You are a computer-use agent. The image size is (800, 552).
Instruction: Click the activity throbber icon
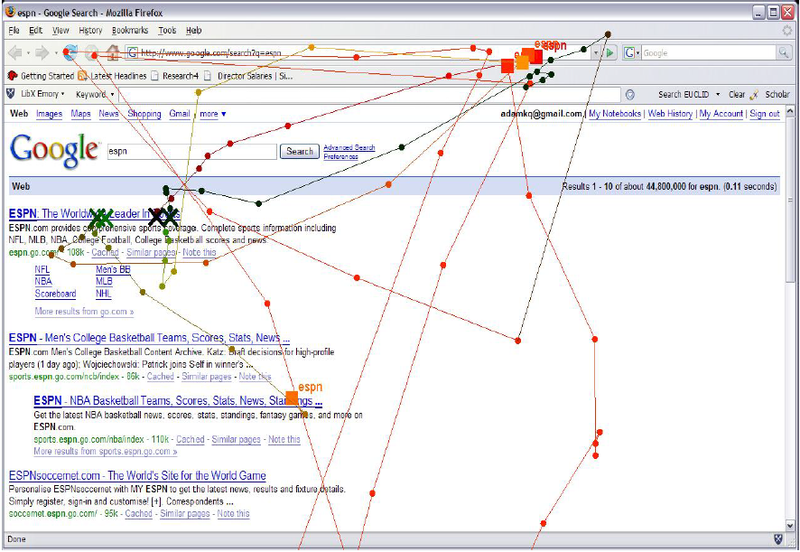[787, 31]
